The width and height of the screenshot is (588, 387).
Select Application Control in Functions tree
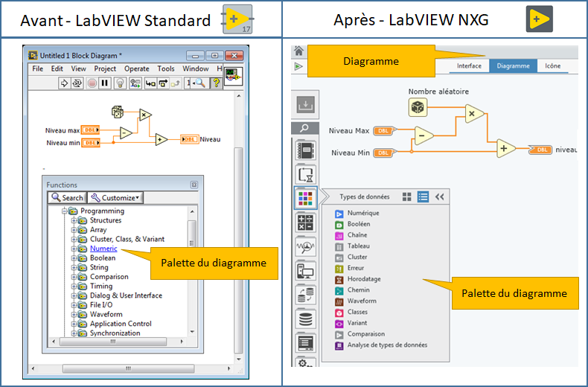click(x=121, y=324)
